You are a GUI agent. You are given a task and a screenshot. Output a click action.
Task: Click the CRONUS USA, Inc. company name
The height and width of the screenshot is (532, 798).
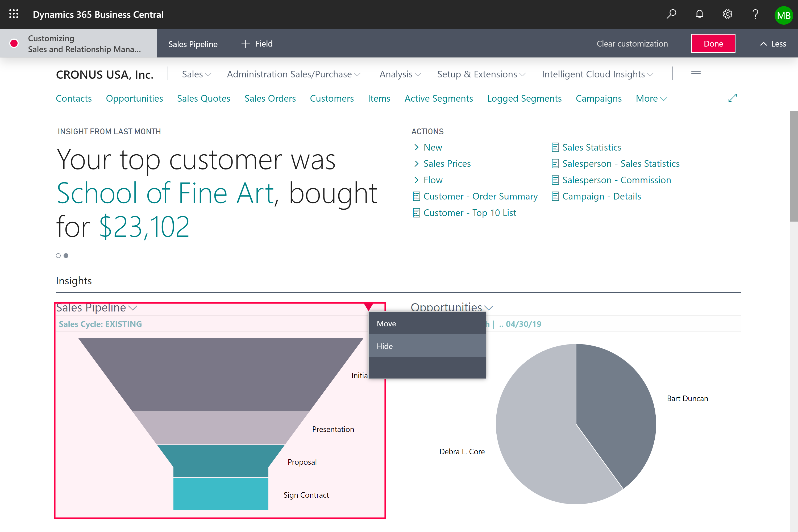click(x=105, y=75)
